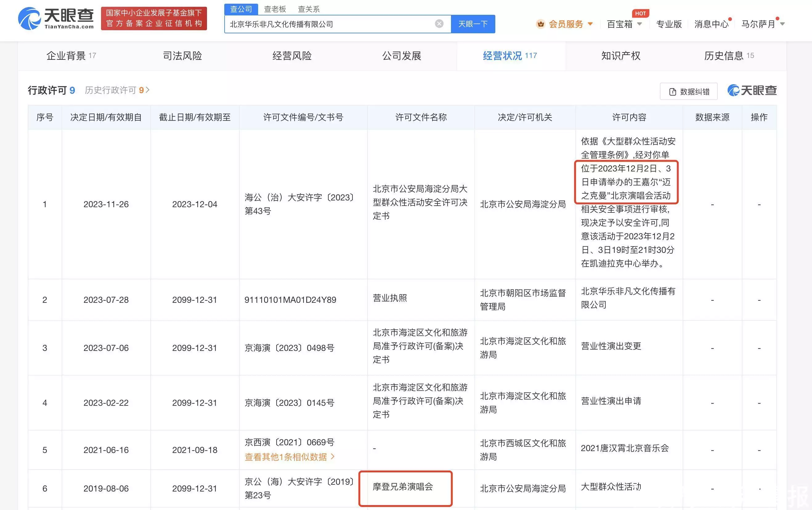
Task: Open the 专业版 link
Action: [x=669, y=24]
